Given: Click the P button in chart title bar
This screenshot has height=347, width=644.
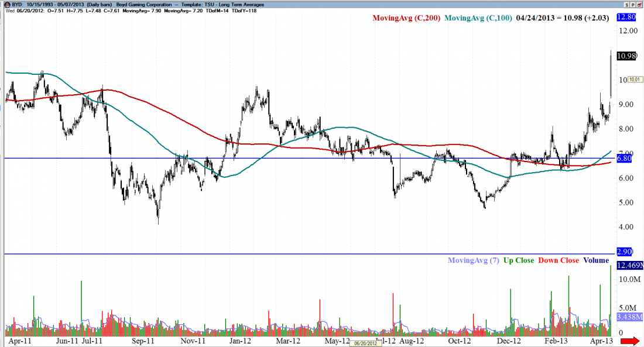Looking at the screenshot, I should [633, 5].
